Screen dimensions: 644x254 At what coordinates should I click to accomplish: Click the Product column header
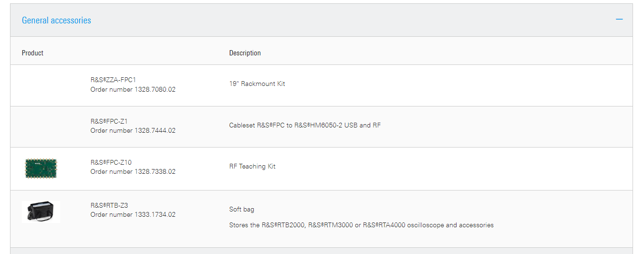(32, 53)
